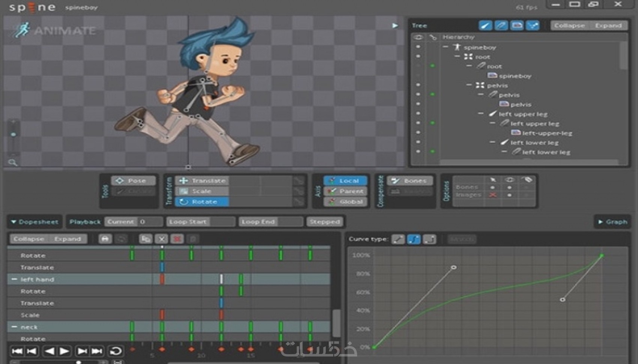Collapse all nodes with the Tree panel Collapse button
The height and width of the screenshot is (364, 638).
(569, 25)
